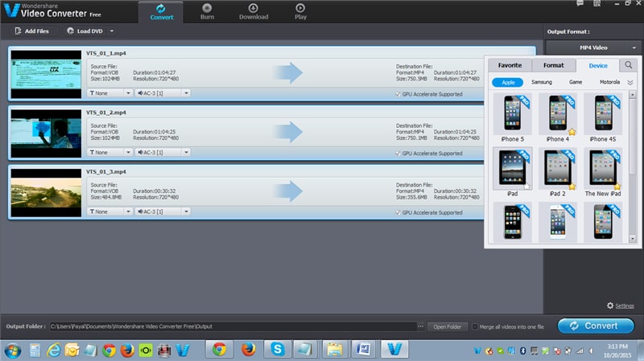Toggle GPU Accelerate for VTS_01_1.mp4
The width and height of the screenshot is (644, 361).
(398, 94)
